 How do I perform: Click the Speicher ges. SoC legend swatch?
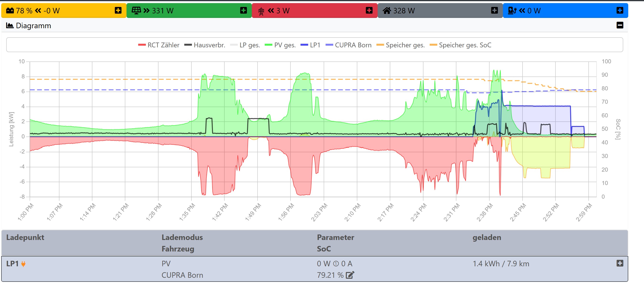click(x=433, y=45)
